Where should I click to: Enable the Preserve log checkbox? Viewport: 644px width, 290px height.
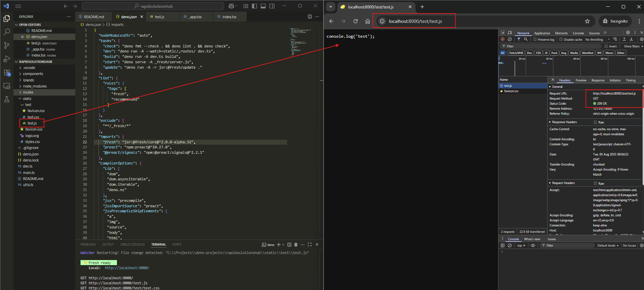[535, 39]
